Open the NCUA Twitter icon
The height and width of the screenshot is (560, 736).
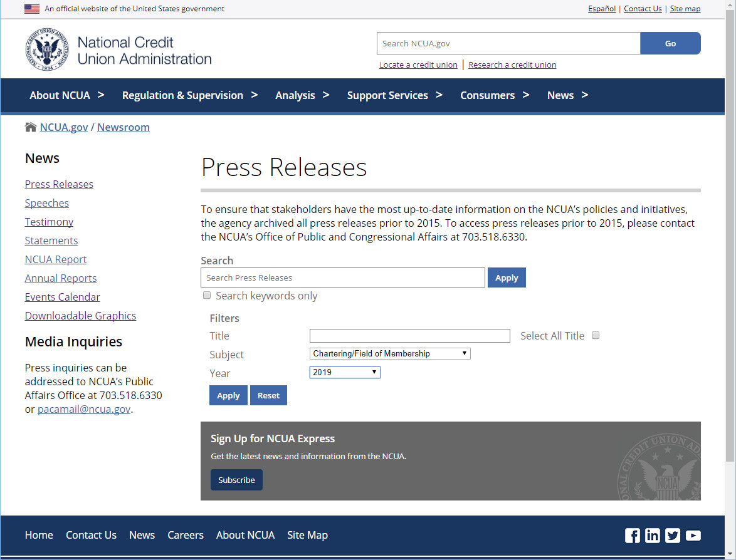point(673,535)
